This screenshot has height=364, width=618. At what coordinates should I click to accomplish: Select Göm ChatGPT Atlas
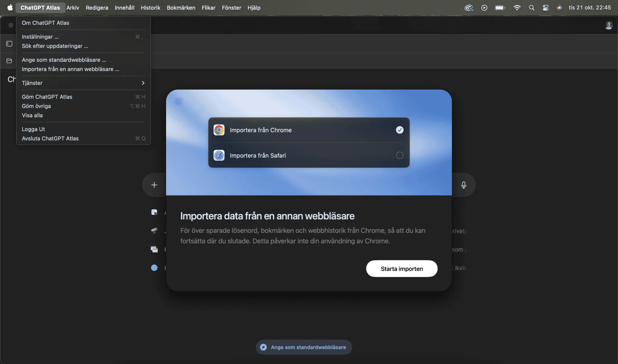[83, 97]
